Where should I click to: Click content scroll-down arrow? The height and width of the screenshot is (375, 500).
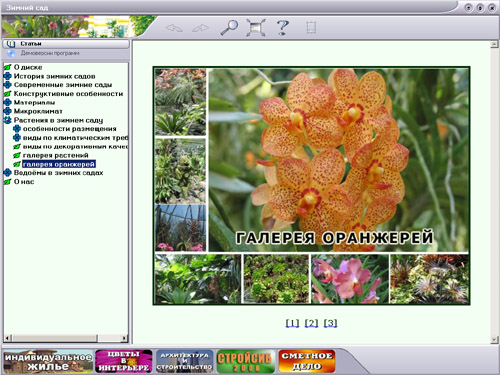[494, 340]
